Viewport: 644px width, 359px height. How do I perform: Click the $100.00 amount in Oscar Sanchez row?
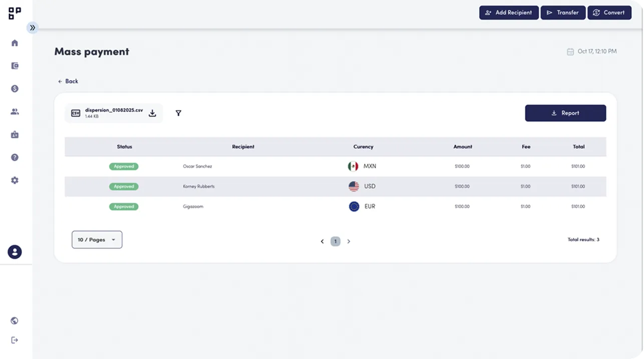(x=462, y=166)
